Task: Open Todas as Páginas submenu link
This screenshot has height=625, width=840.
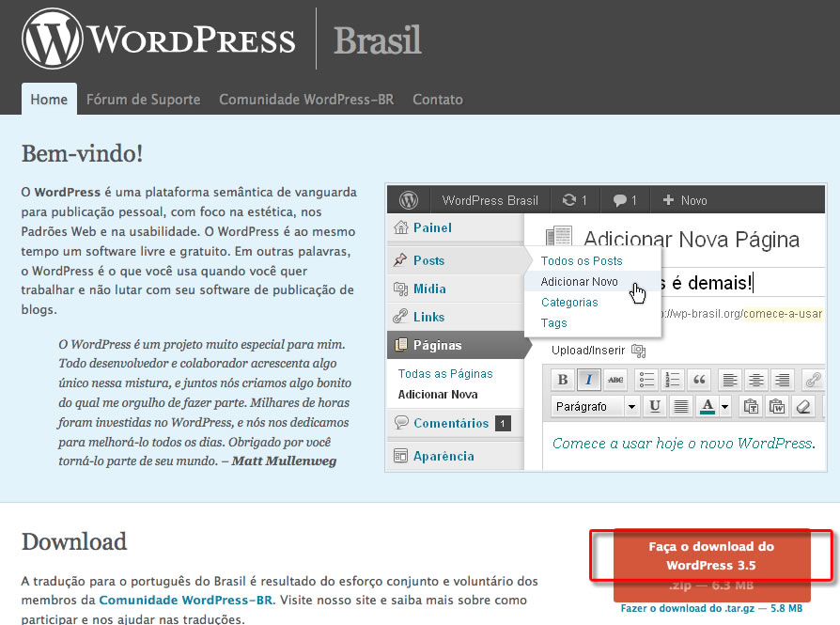Action: [445, 374]
